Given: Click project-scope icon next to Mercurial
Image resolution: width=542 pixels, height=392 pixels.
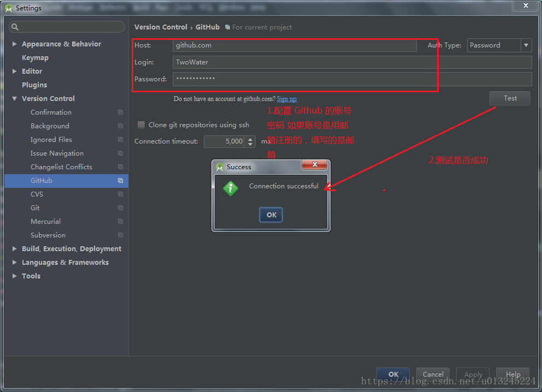Looking at the screenshot, I should point(120,221).
